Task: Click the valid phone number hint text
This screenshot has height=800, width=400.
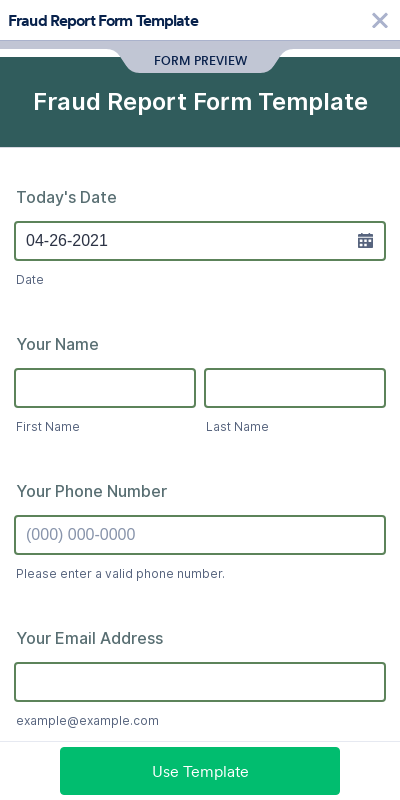Action: point(120,573)
